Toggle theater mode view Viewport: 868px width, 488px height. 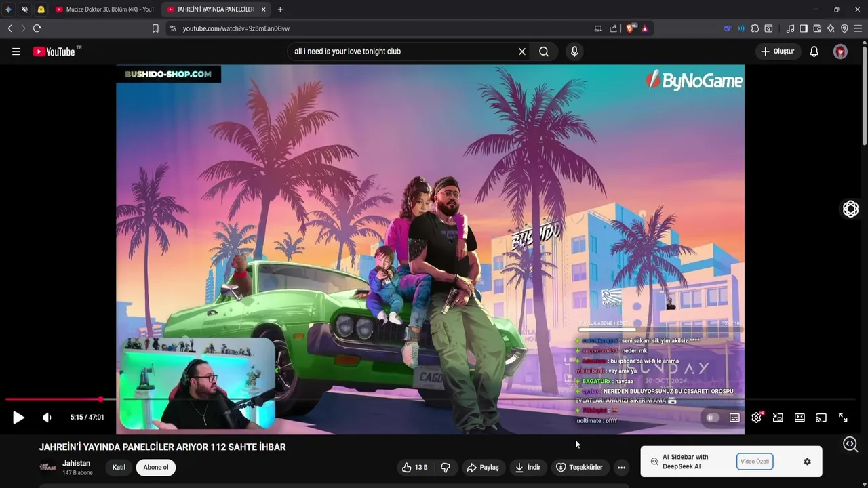800,418
